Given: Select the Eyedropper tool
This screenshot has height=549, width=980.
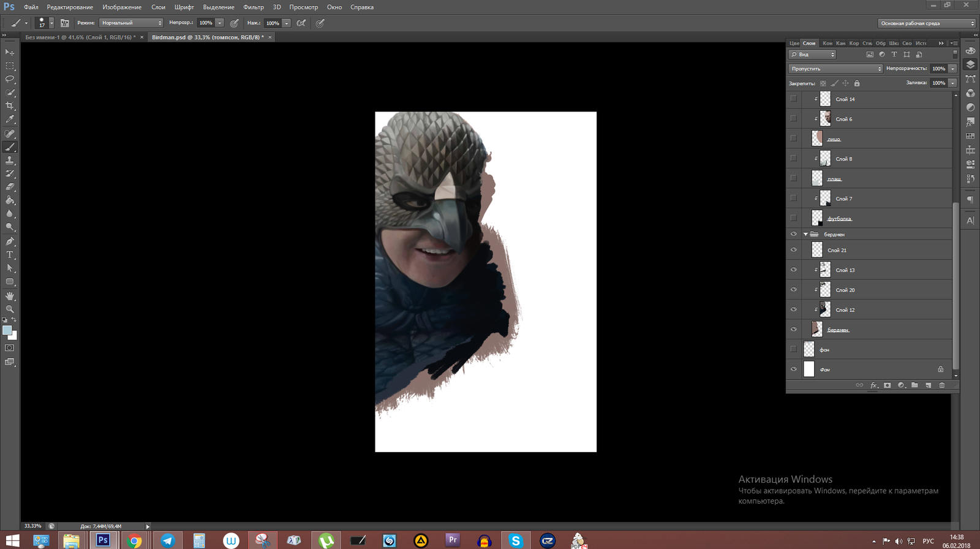Looking at the screenshot, I should click(x=10, y=119).
